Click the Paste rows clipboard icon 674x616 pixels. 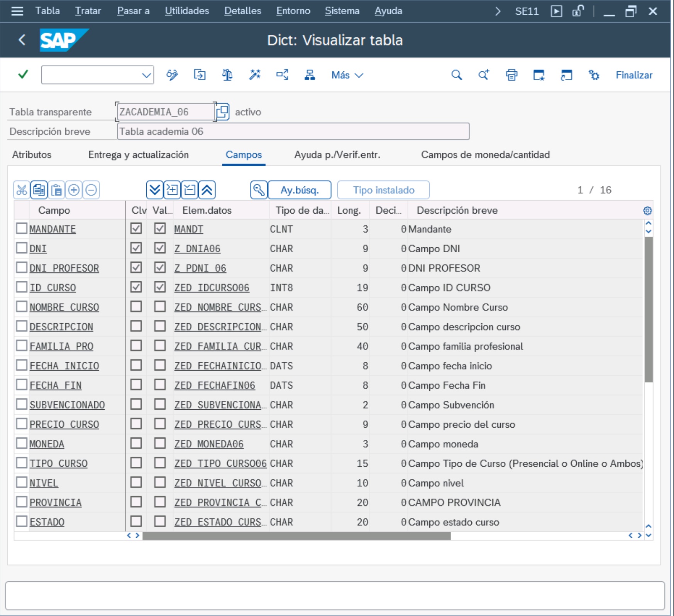(x=56, y=190)
